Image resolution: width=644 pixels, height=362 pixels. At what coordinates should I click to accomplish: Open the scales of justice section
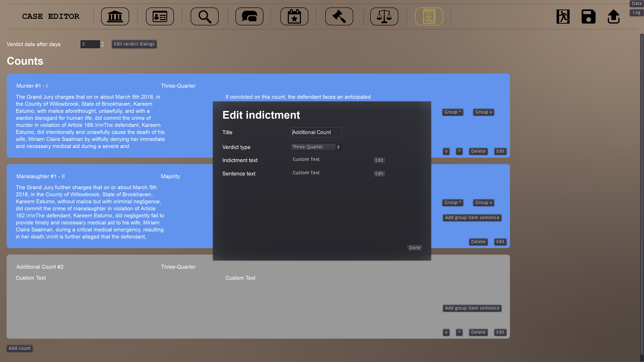click(384, 16)
